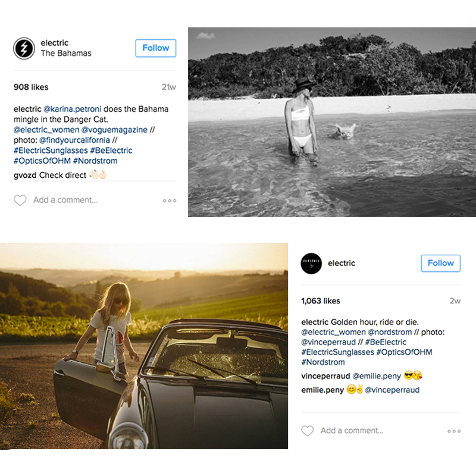Image resolution: width=476 pixels, height=476 pixels.
Task: Click the Add a comment field on Bahamas post
Action: point(65,201)
